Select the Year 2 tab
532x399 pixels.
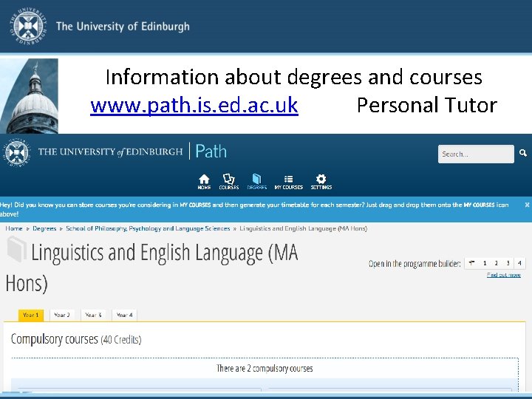pos(62,315)
